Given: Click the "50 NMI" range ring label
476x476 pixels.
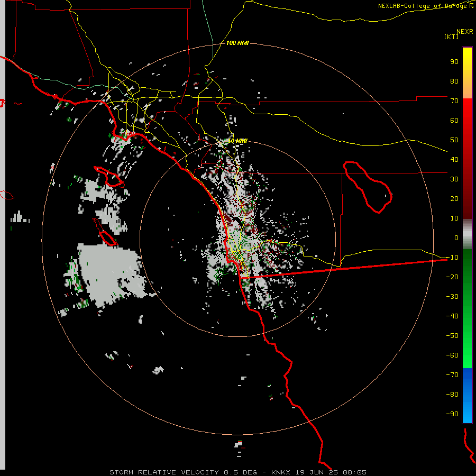Looking at the screenshot, I should pos(237,141).
